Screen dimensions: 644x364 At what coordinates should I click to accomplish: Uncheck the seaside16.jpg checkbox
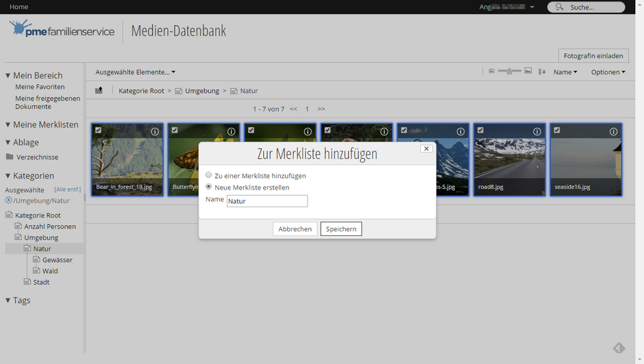click(556, 130)
